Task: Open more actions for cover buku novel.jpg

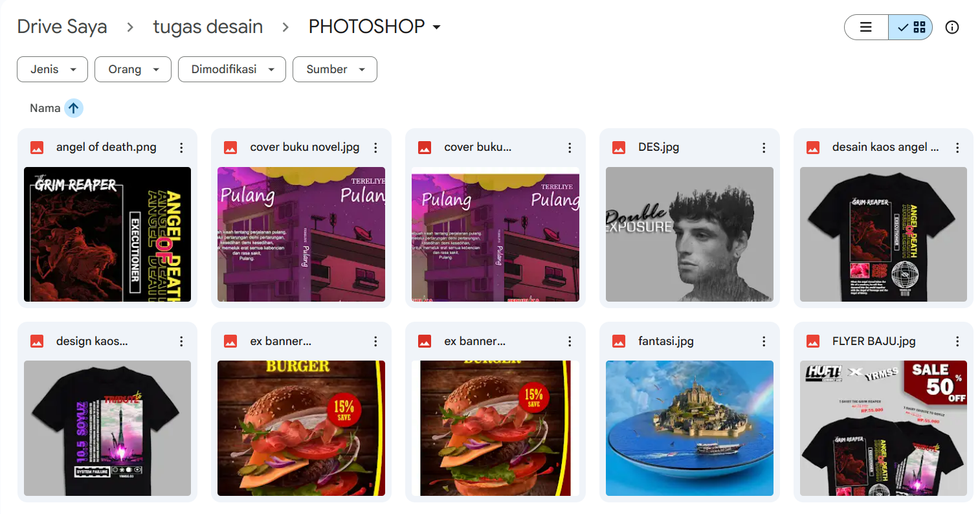Action: pyautogui.click(x=375, y=148)
